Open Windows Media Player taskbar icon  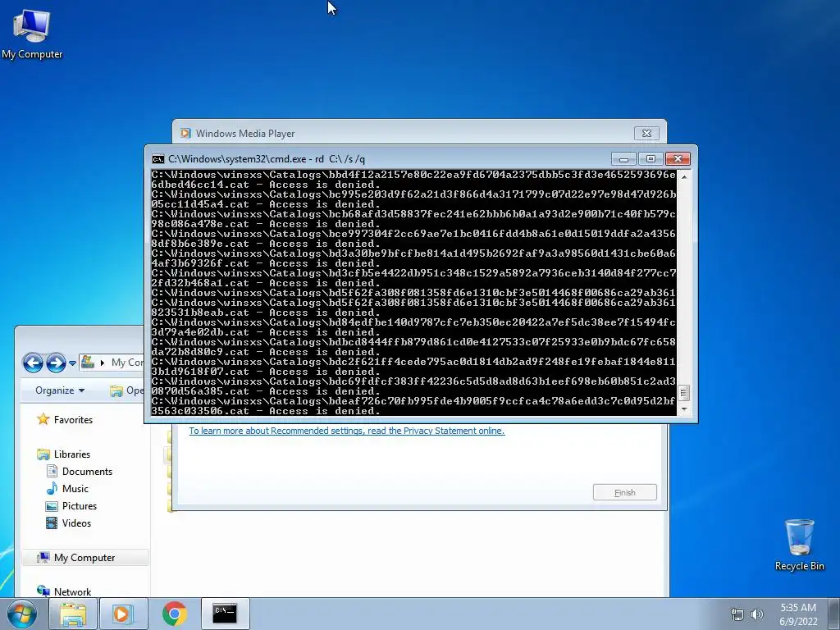122,614
